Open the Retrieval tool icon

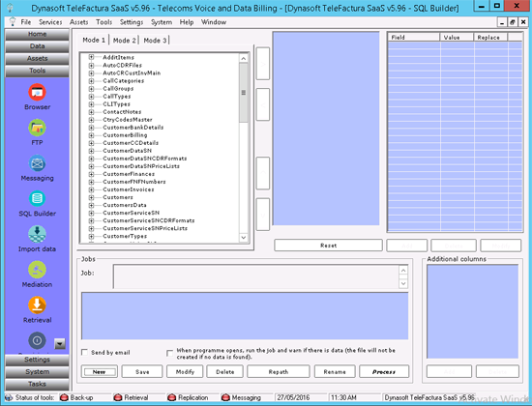(37, 305)
